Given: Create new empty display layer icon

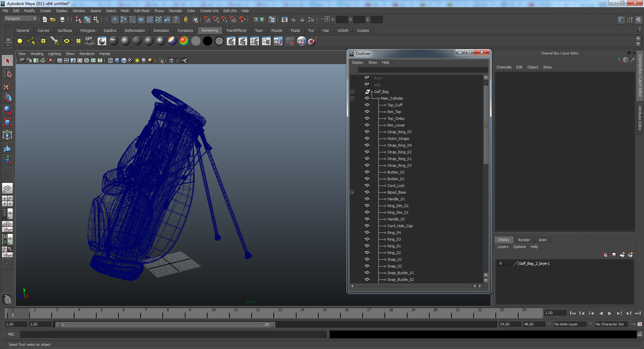Looking at the screenshot, I should pos(622,255).
